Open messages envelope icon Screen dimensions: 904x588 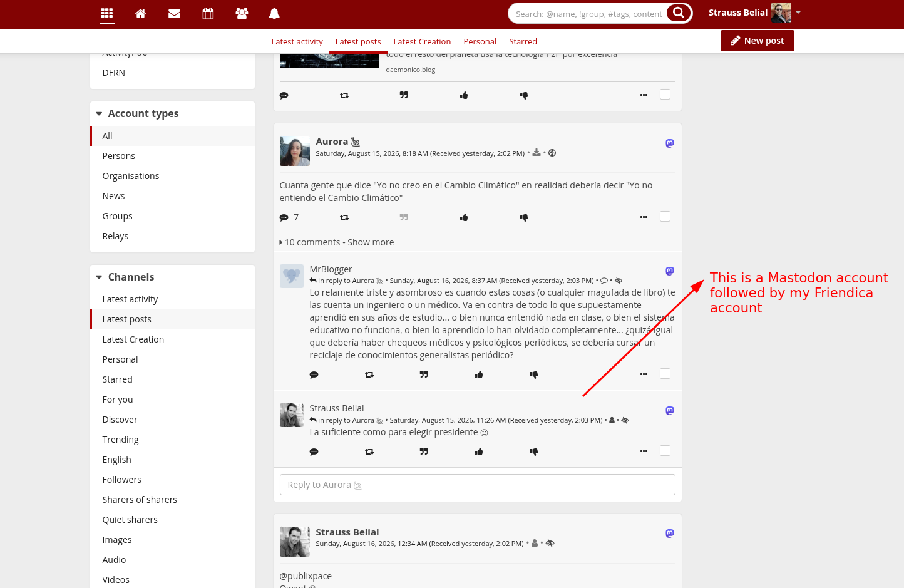click(x=175, y=13)
